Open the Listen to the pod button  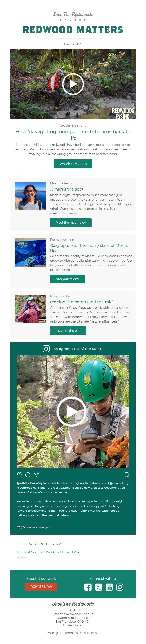pyautogui.click(x=68, y=330)
